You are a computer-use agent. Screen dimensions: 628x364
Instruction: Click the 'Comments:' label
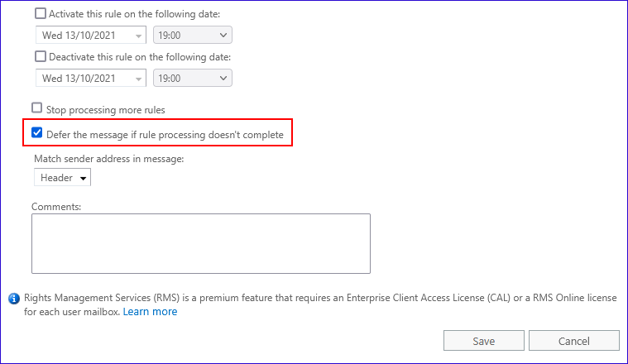[x=56, y=206]
